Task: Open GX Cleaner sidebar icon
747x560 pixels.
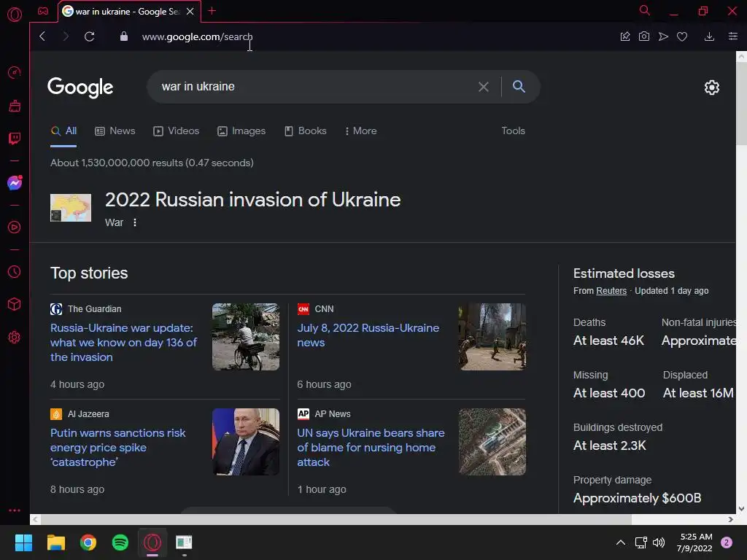Action: pyautogui.click(x=15, y=106)
